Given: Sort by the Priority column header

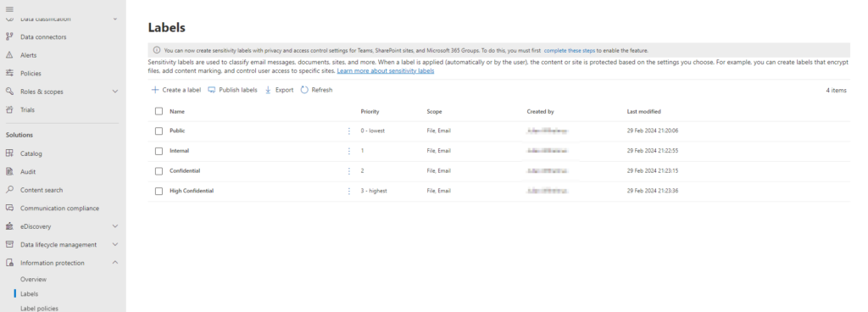Looking at the screenshot, I should (x=370, y=111).
